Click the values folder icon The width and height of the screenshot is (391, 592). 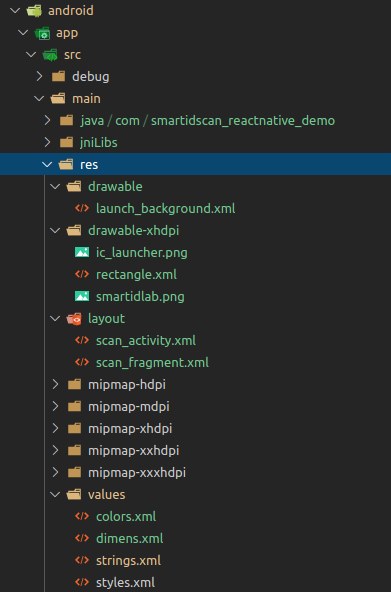click(74, 494)
